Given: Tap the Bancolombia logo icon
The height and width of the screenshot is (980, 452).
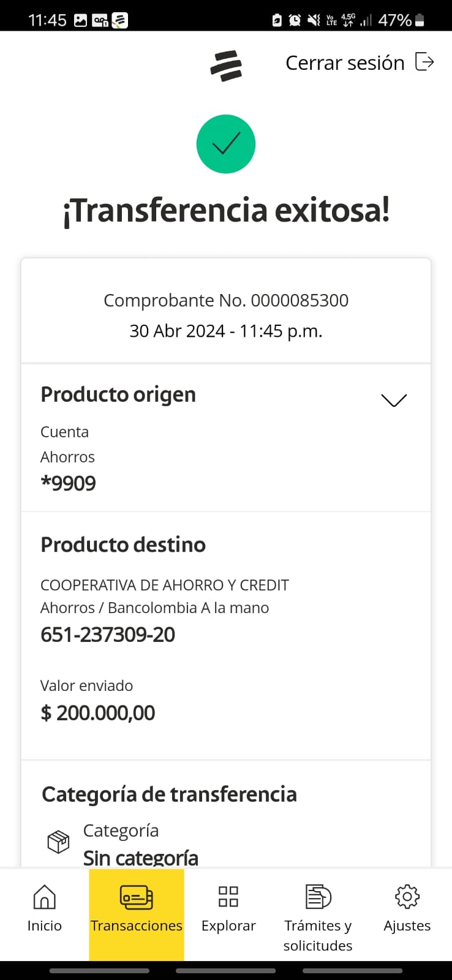Looking at the screenshot, I should [226, 66].
